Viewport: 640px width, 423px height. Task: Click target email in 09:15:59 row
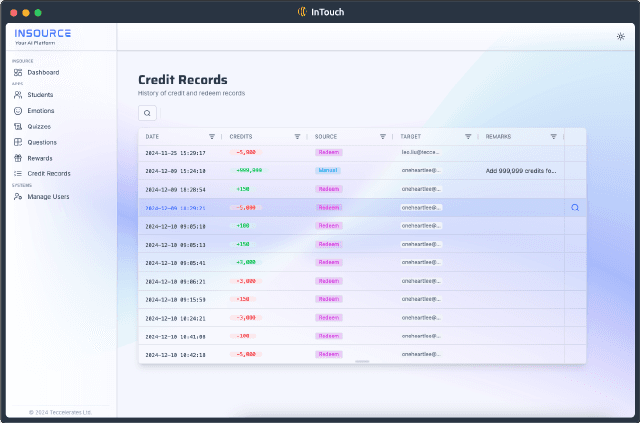421,299
